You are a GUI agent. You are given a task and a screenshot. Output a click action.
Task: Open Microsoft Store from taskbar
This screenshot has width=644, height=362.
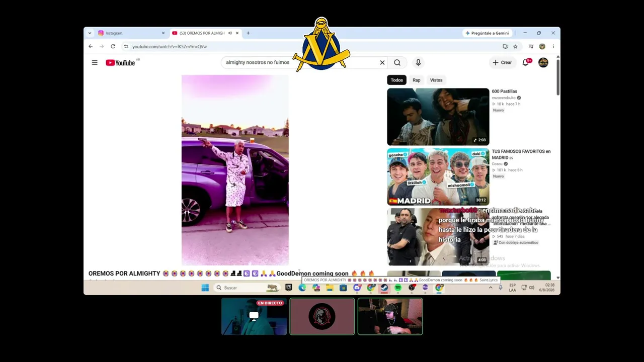pyautogui.click(x=343, y=288)
